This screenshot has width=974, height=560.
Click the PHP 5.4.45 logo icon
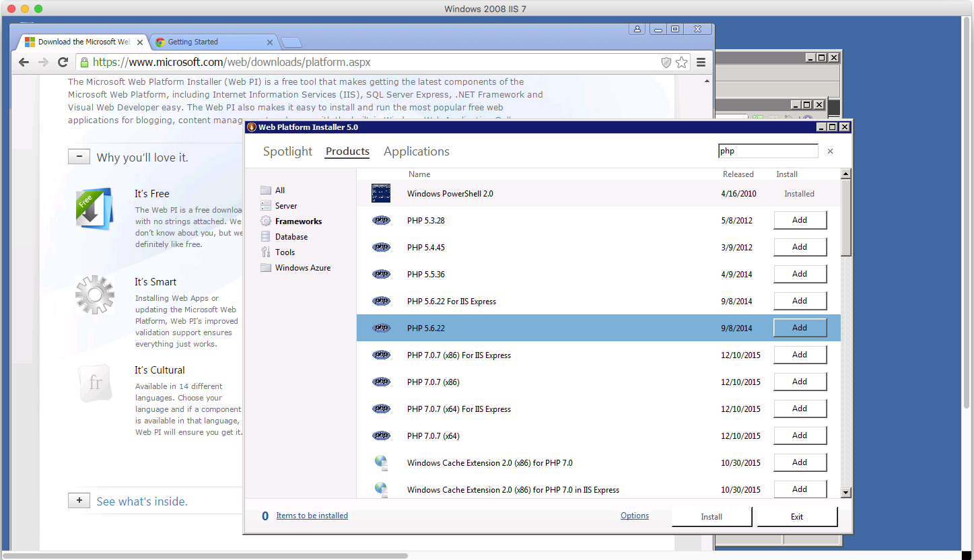tap(381, 247)
